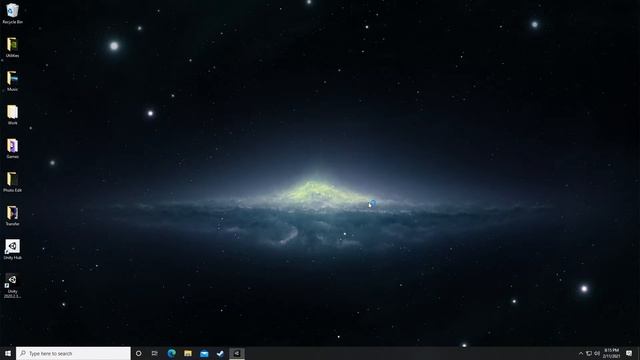The width and height of the screenshot is (640, 360).
Task: Select the Transfer folder on desktop
Action: 12,216
